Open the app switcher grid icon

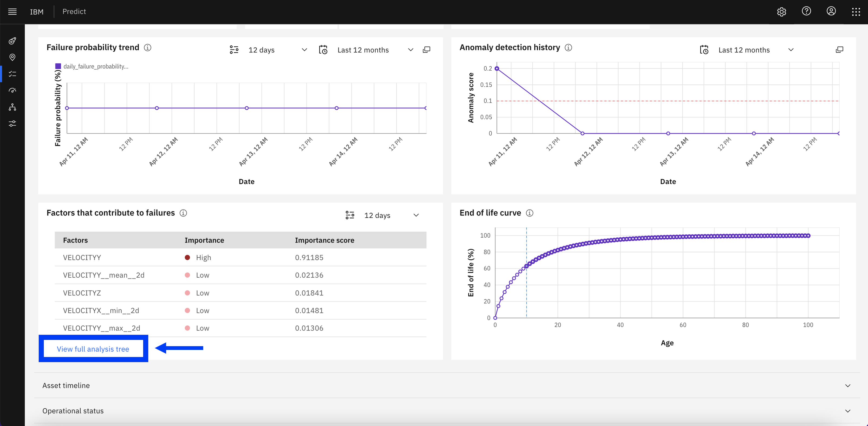click(856, 12)
